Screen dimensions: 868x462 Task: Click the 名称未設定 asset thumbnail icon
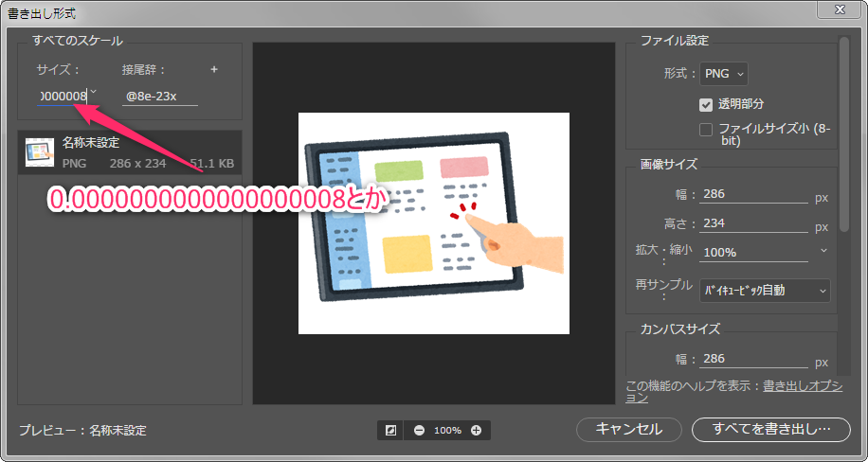[x=39, y=152]
